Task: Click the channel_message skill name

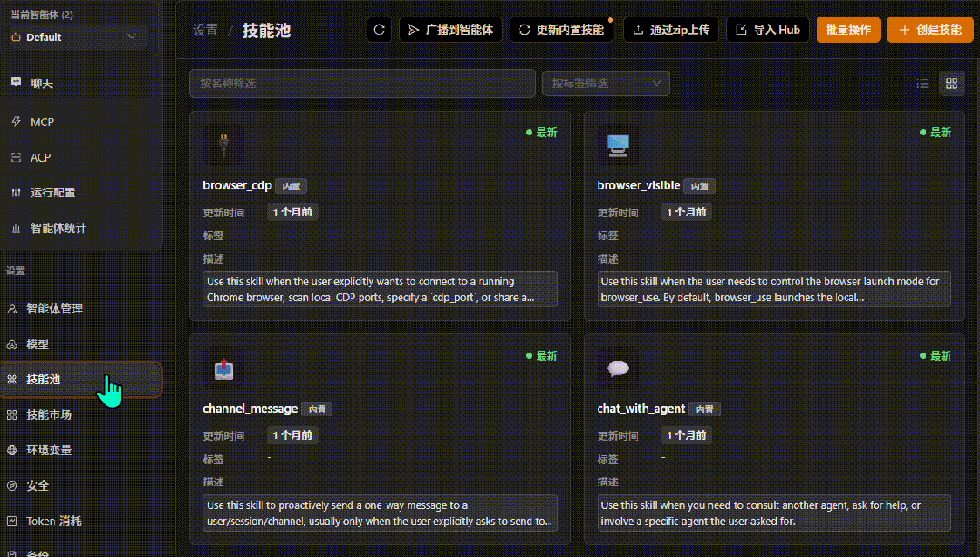Action: pyautogui.click(x=250, y=409)
